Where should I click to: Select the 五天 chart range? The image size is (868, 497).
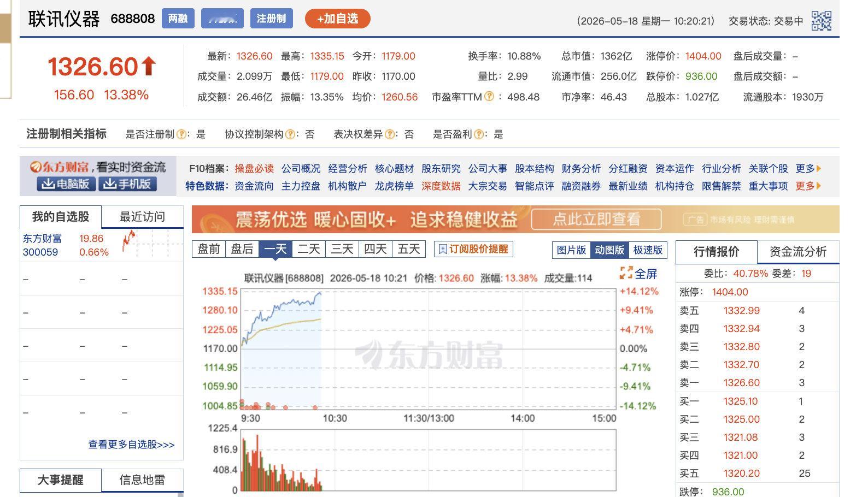[409, 249]
